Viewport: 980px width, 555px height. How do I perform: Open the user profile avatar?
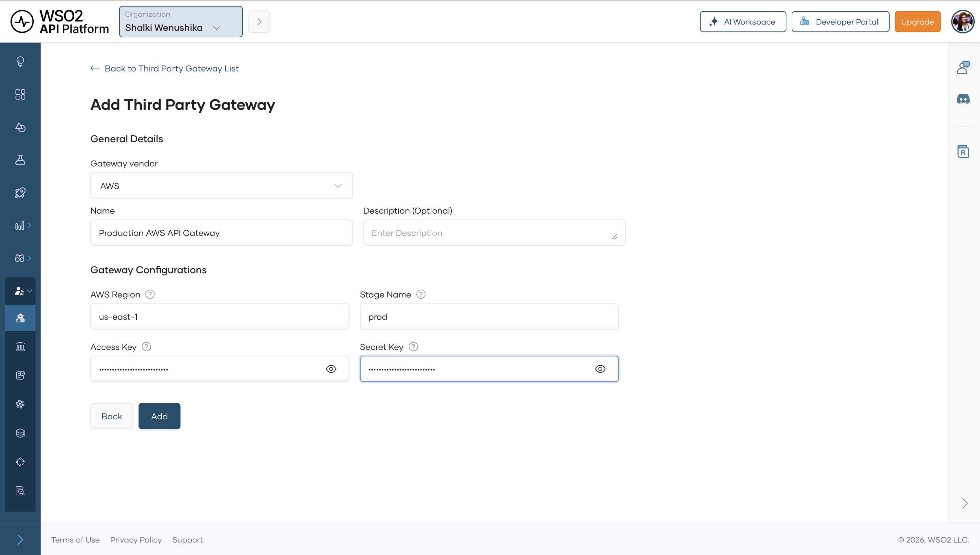pyautogui.click(x=963, y=22)
